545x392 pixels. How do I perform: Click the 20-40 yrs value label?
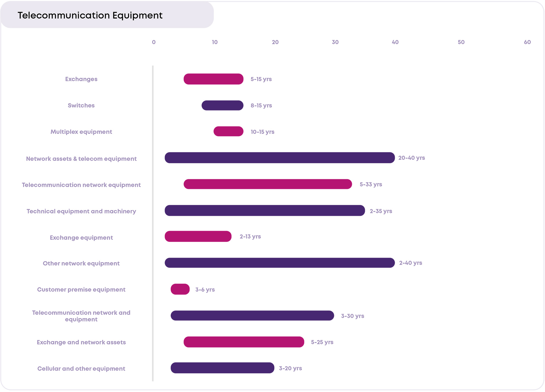tap(411, 158)
